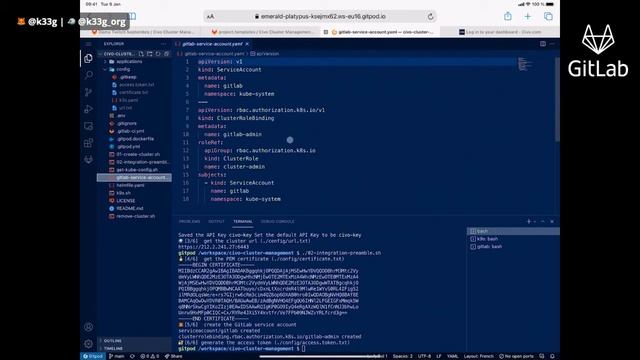Open the Search view in activity bar
Image resolution: width=640 pixels, height=360 pixels.
pyautogui.click(x=88, y=75)
